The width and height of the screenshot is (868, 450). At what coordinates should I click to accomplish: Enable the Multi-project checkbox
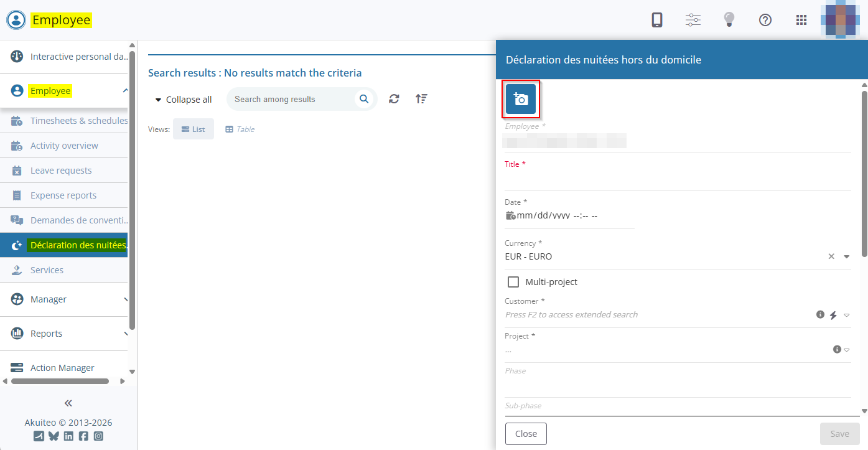coord(513,282)
